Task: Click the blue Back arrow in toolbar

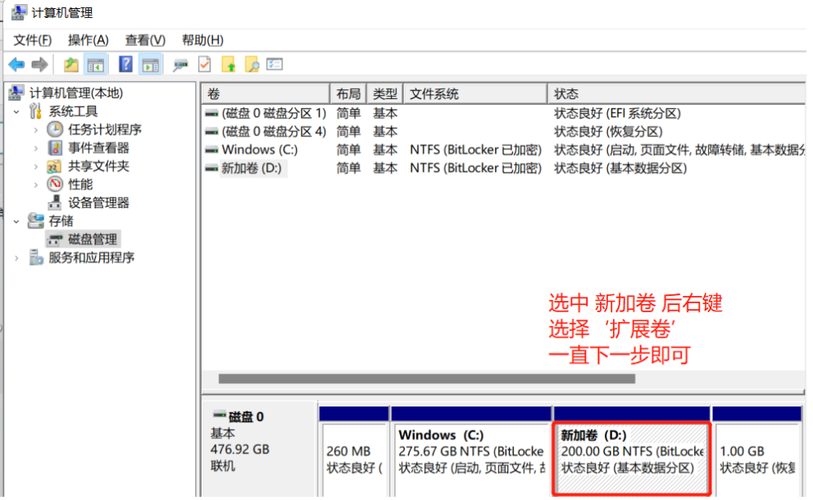Action: (16, 64)
